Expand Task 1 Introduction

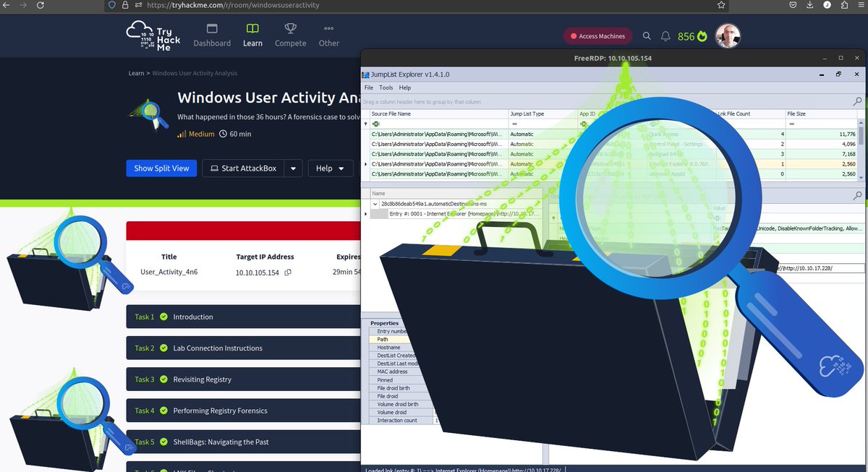[x=243, y=317]
